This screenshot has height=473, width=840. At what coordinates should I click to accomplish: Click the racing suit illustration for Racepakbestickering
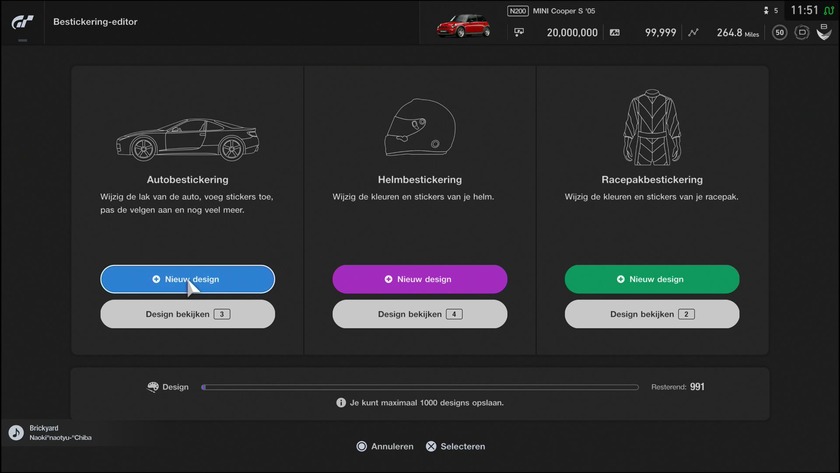(x=651, y=128)
